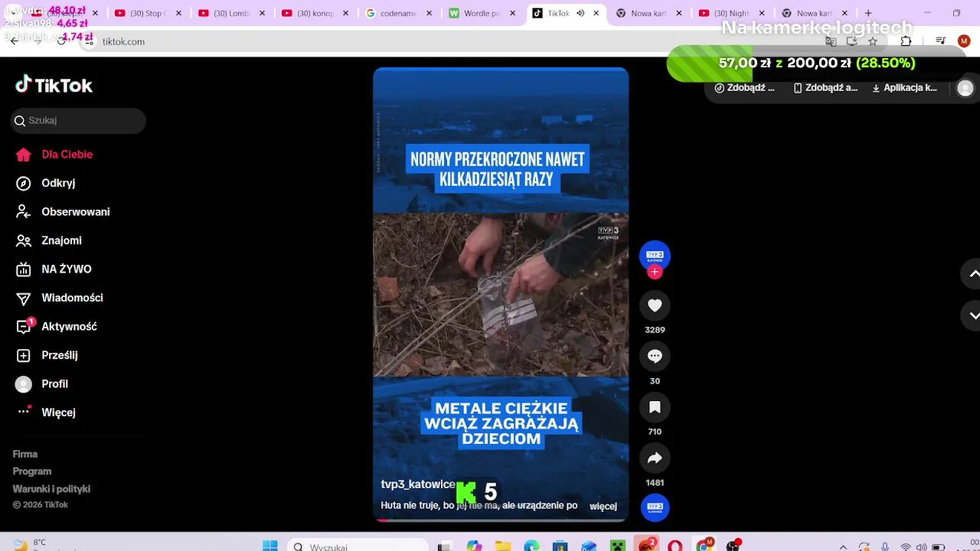This screenshot has width=980, height=551.
Task: Click the TikTok logo in the sidebar
Action: coord(54,85)
